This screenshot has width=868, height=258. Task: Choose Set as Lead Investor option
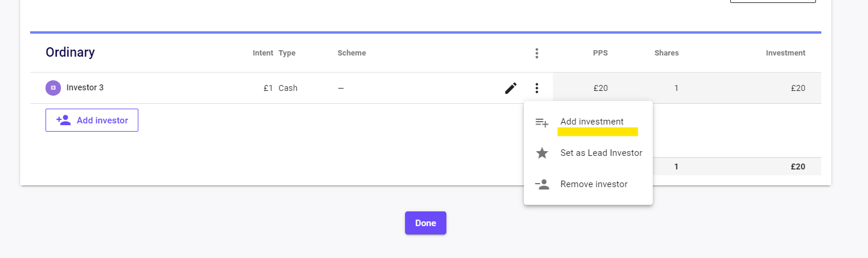tap(601, 153)
